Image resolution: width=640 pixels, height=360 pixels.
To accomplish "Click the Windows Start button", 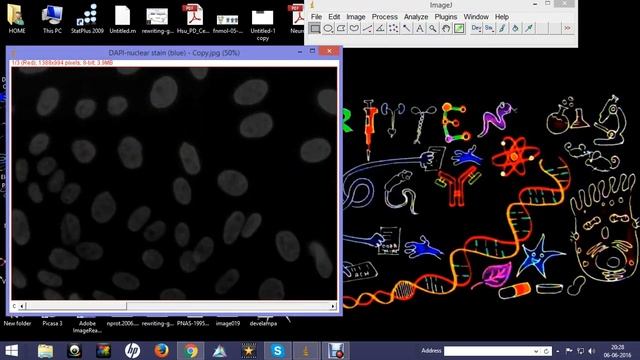I will click(11, 351).
